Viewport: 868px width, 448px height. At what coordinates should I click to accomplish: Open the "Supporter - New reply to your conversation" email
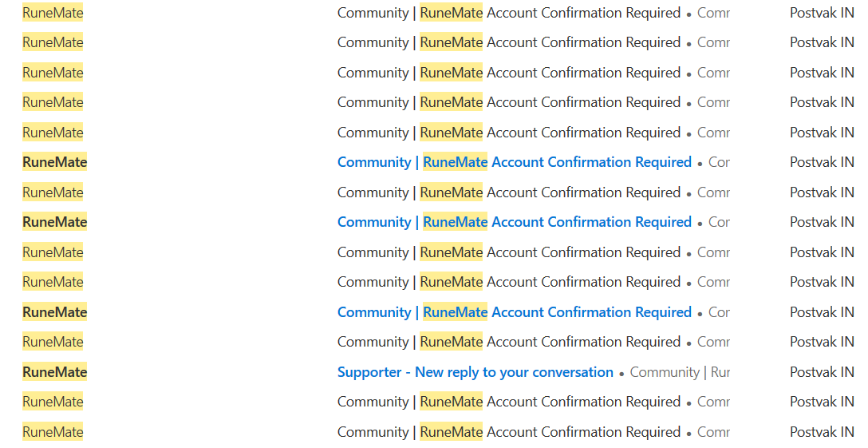(475, 372)
